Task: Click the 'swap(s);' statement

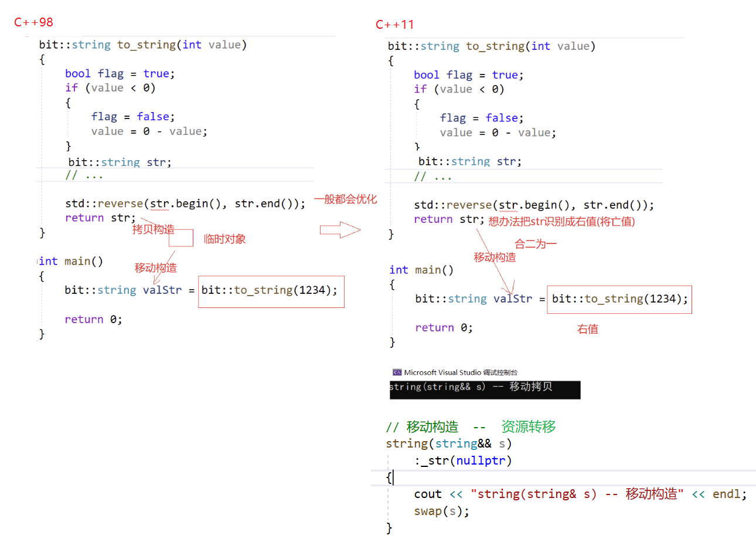Action: pyautogui.click(x=442, y=510)
